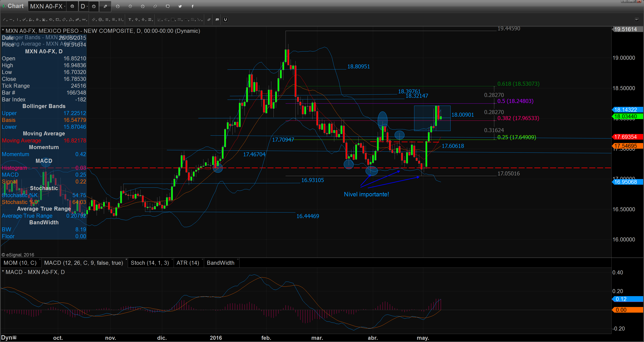Click the 18.03440 green price marker
The image size is (644, 342).
tap(627, 116)
